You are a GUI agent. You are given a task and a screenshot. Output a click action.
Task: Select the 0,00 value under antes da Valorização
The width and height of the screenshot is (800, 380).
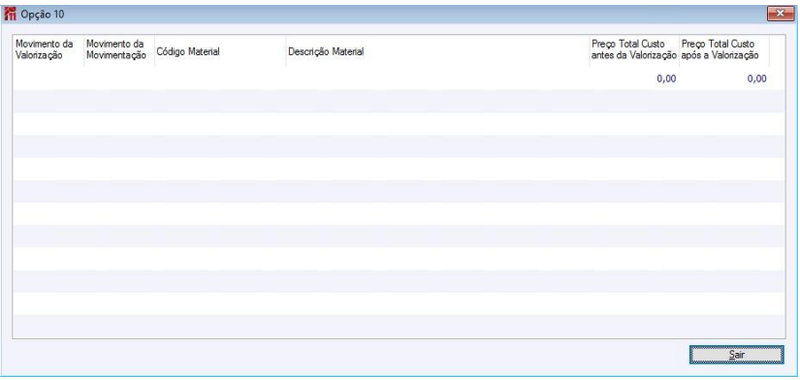[x=666, y=79]
